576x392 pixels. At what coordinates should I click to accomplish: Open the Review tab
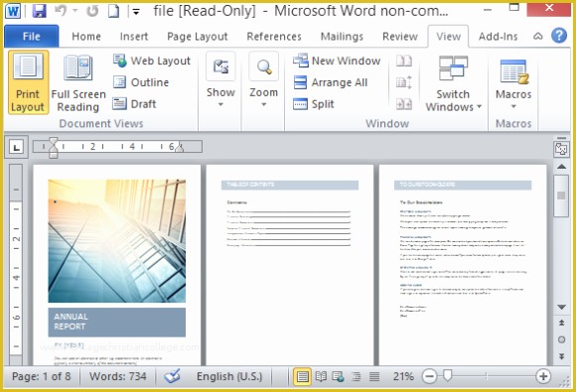point(399,37)
